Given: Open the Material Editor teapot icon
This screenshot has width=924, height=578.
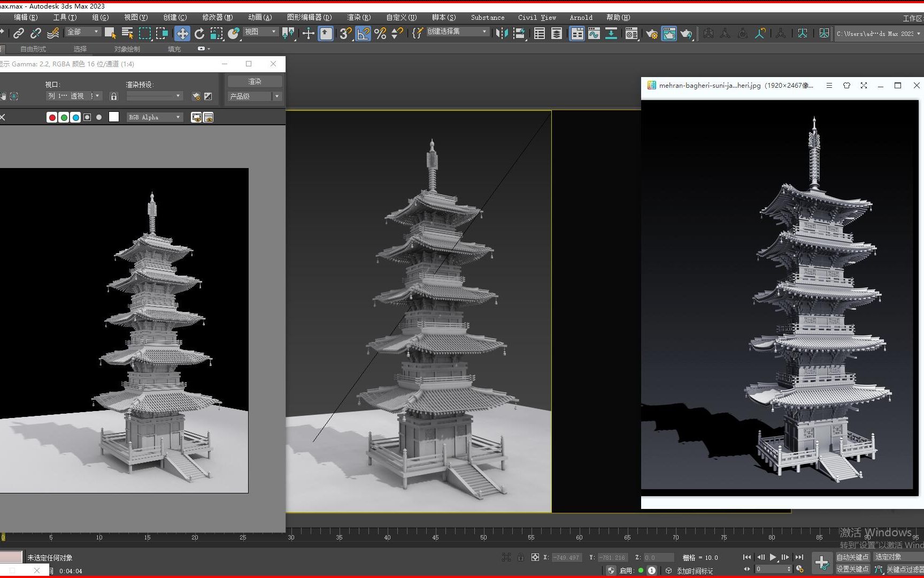Looking at the screenshot, I should point(632,33).
